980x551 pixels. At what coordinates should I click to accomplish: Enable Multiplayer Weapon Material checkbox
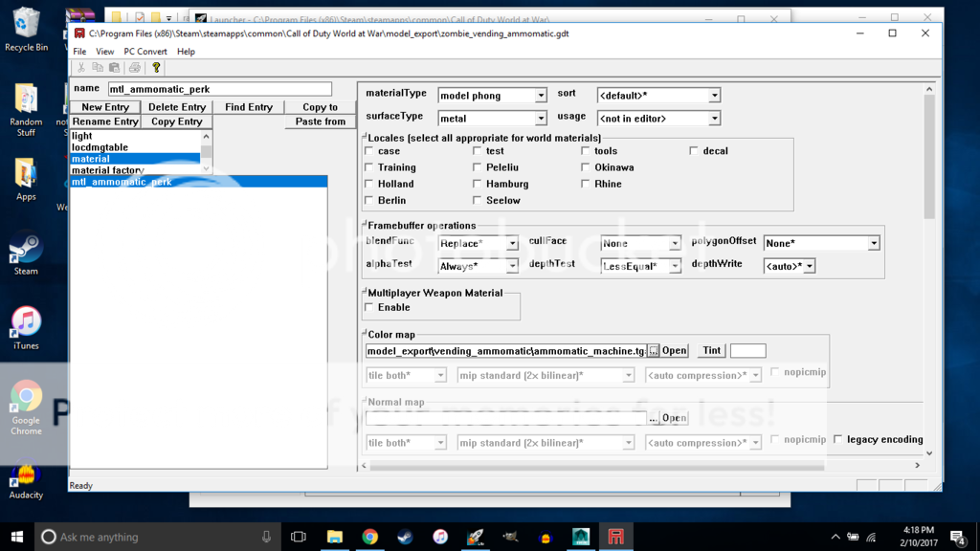(x=369, y=307)
